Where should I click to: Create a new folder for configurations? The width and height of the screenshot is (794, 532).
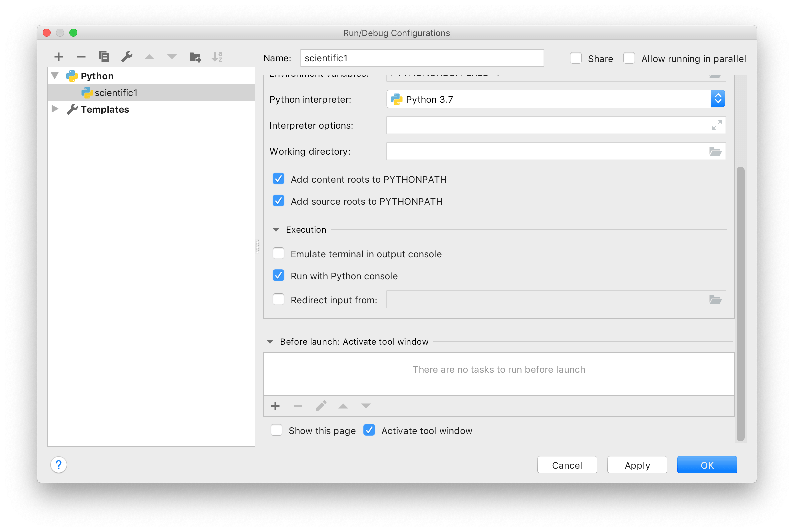[x=195, y=57]
